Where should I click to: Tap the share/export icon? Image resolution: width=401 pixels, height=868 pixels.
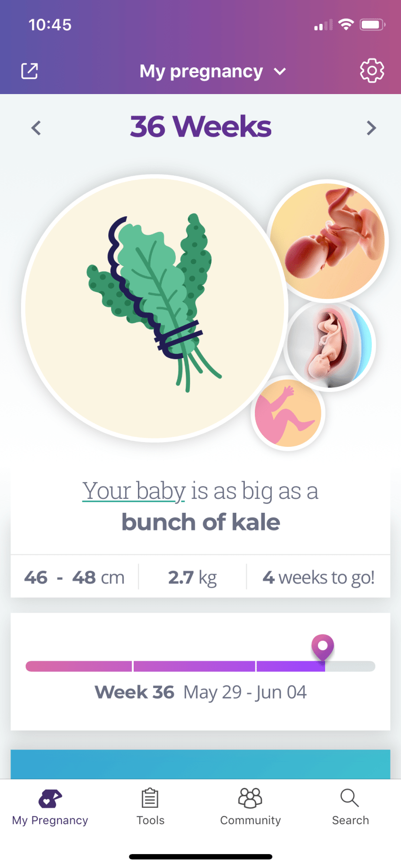tap(30, 71)
